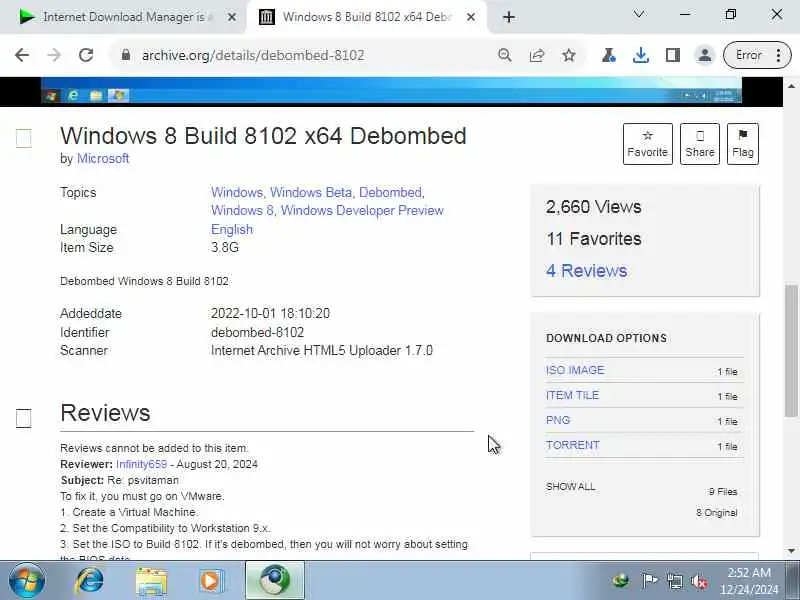
Task: Open the zoom magnifier in the address bar
Action: [x=505, y=55]
